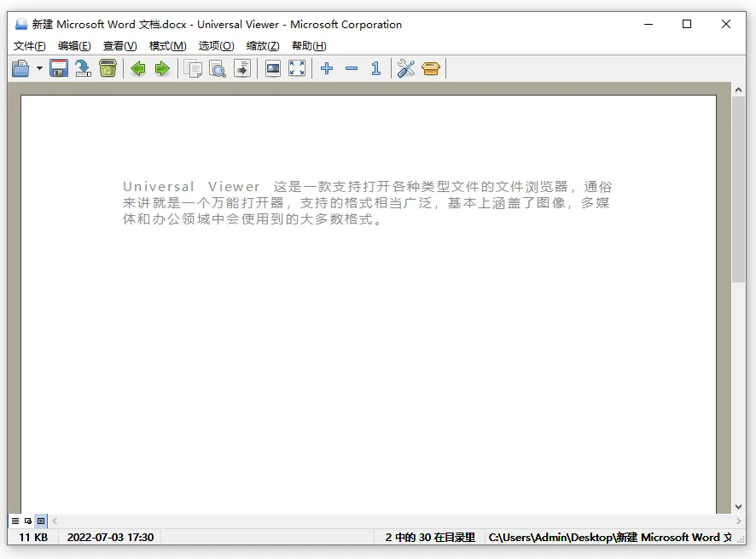This screenshot has width=756, height=559.
Task: Open the 缩放(Z) menu
Action: click(x=263, y=46)
